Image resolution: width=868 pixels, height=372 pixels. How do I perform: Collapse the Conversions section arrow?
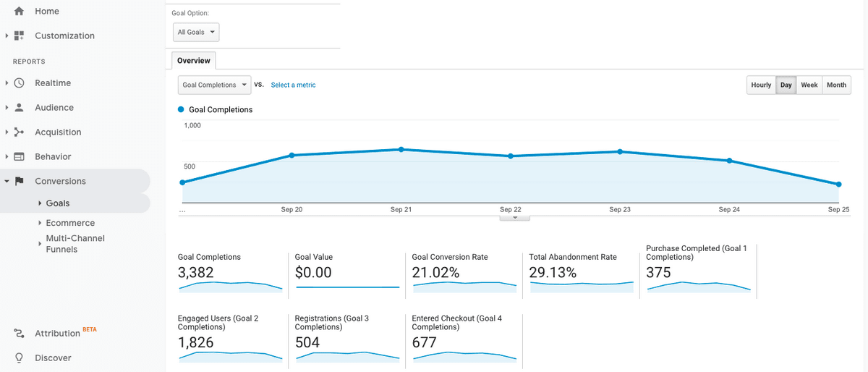coord(7,181)
